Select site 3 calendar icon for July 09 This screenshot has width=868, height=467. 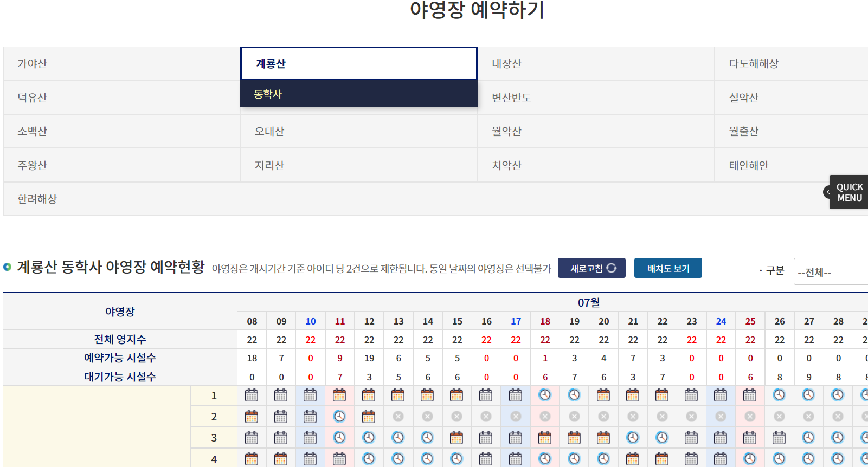click(281, 437)
